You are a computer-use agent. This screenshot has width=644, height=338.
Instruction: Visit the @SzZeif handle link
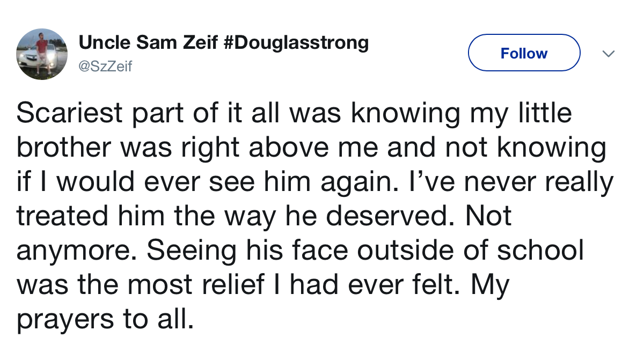[x=105, y=67]
